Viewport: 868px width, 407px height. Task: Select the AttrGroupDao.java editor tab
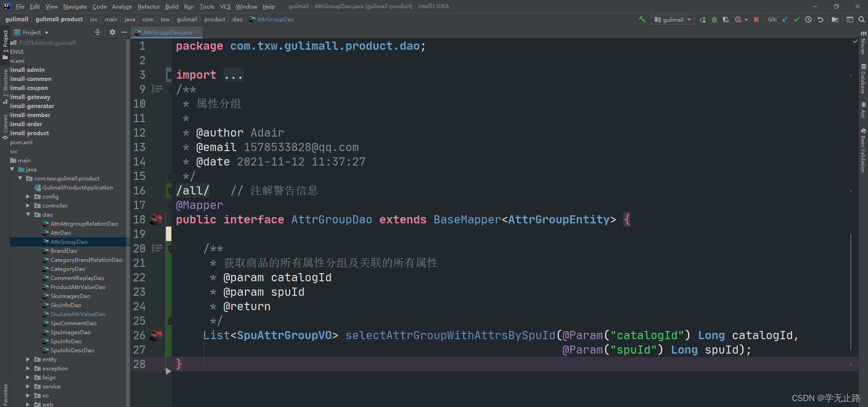[x=167, y=32]
